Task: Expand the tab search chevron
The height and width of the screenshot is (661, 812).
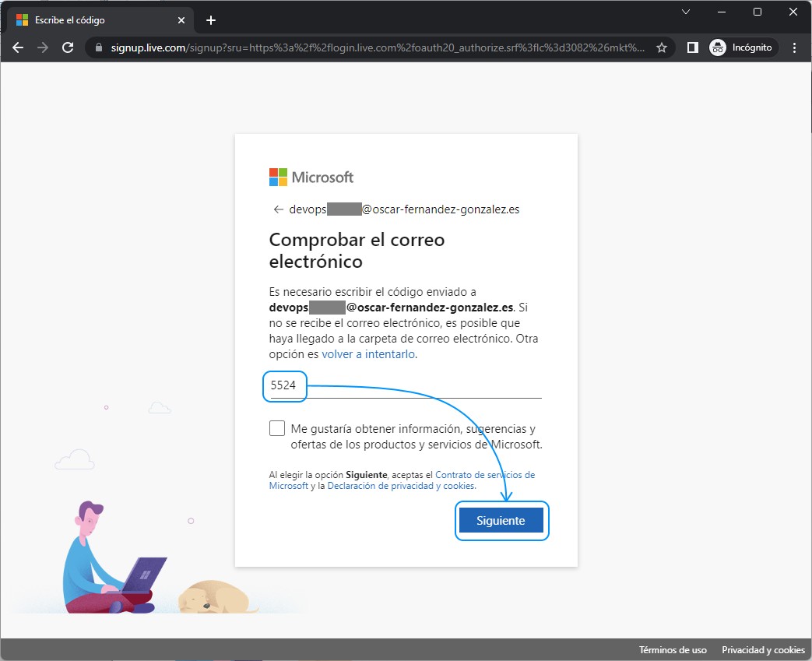Action: click(686, 12)
